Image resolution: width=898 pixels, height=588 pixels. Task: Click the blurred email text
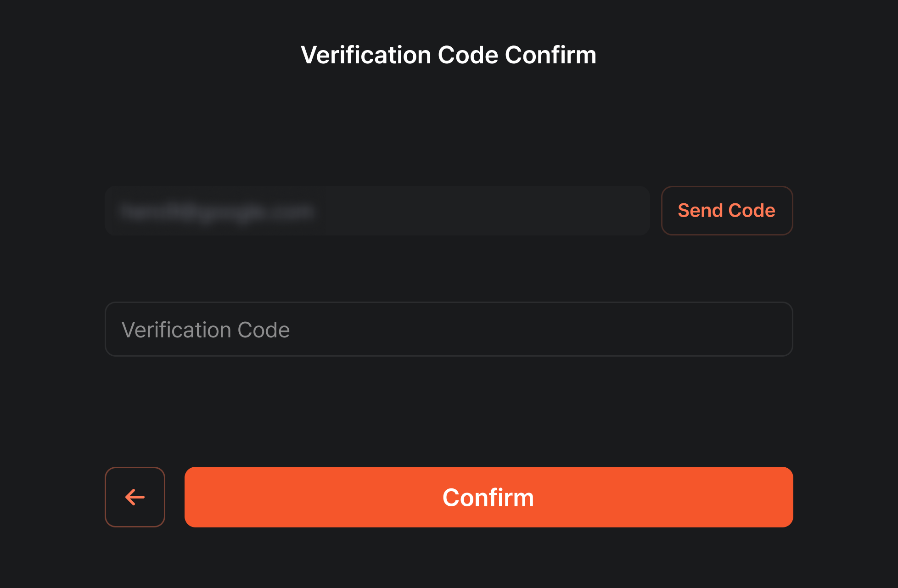pyautogui.click(x=217, y=212)
